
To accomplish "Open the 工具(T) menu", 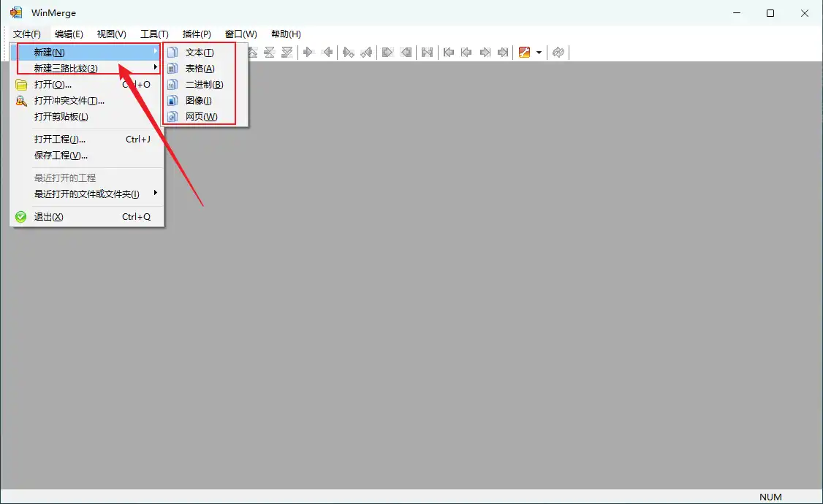I will tap(154, 34).
